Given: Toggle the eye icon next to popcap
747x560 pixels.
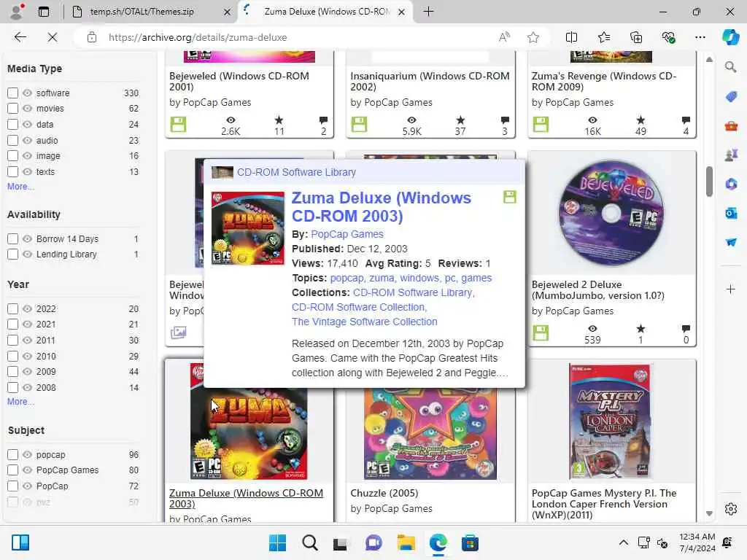Looking at the screenshot, I should point(28,455).
